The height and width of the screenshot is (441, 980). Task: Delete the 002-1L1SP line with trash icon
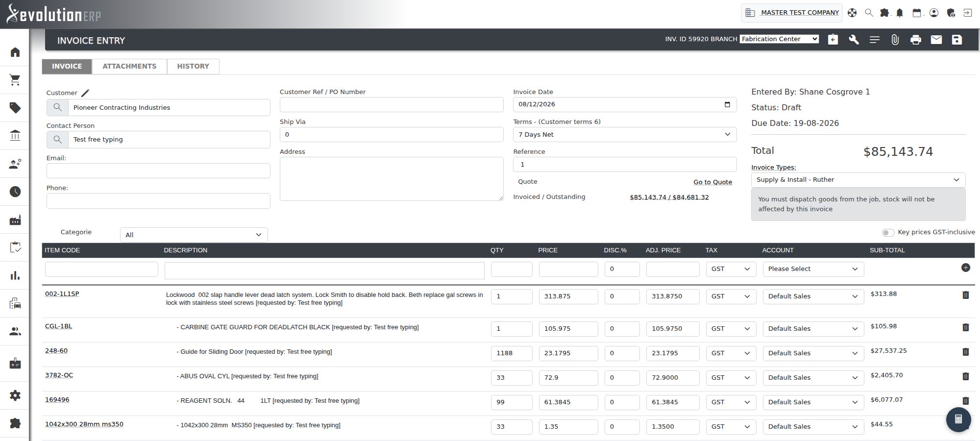point(965,295)
